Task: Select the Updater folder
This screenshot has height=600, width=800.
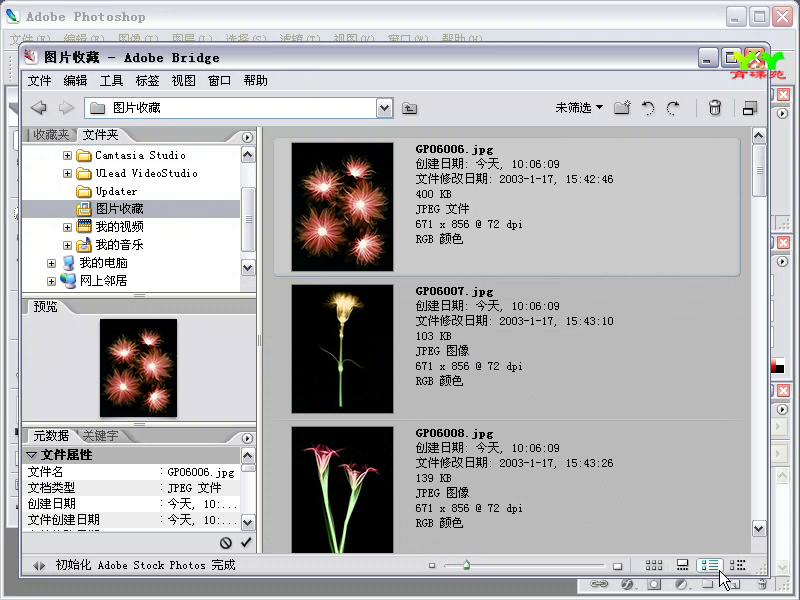Action: pyautogui.click(x=116, y=191)
